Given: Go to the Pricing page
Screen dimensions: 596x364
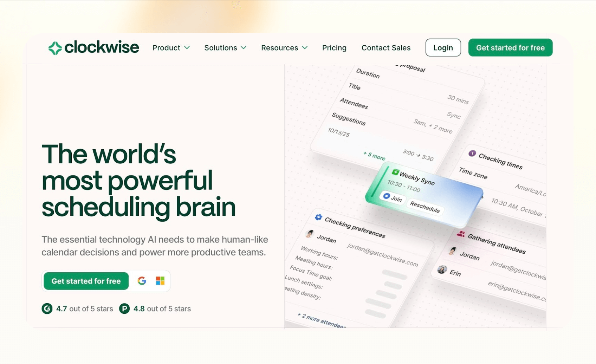Looking at the screenshot, I should pyautogui.click(x=334, y=48).
